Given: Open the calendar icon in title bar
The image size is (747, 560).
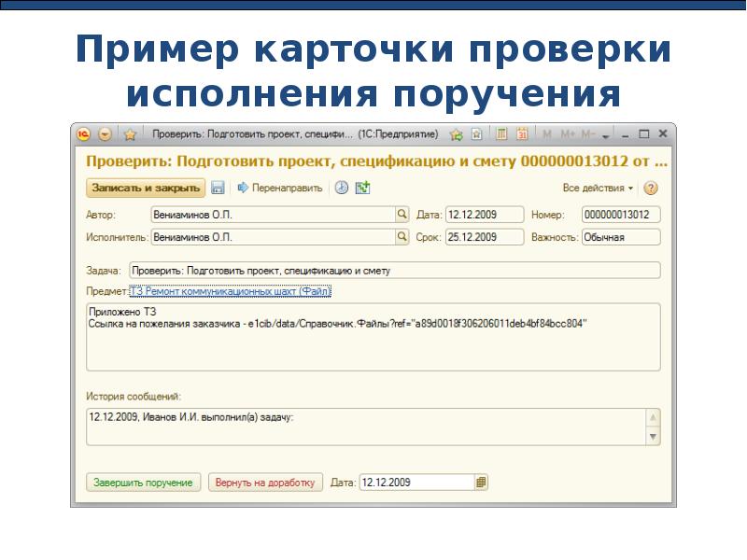Looking at the screenshot, I should point(522,134).
